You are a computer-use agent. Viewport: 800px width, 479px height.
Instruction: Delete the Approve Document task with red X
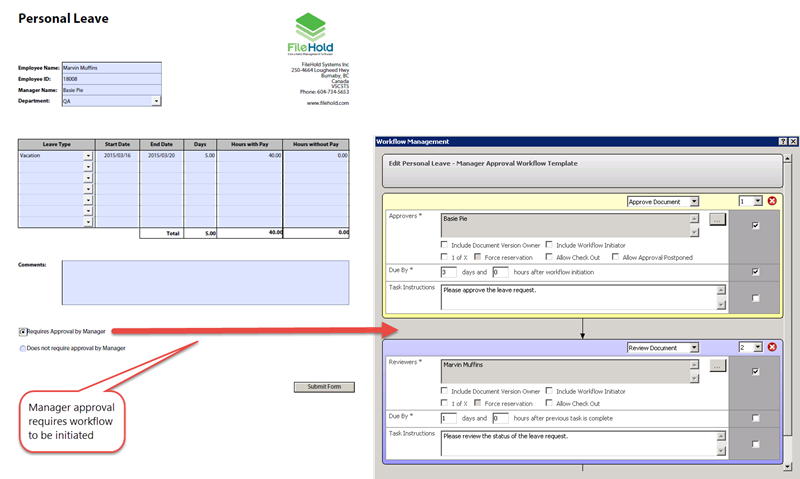(x=772, y=201)
